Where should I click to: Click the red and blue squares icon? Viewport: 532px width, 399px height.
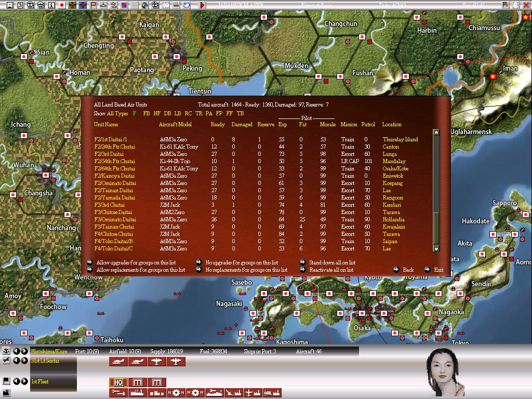pos(124,5)
